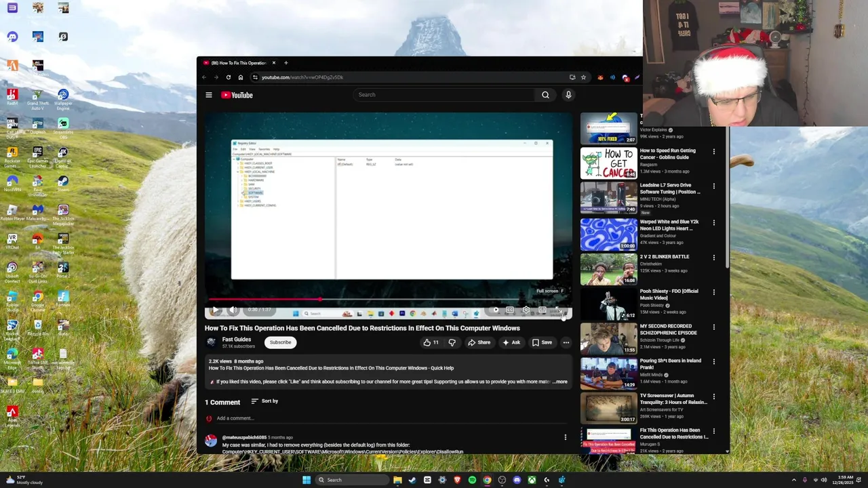Open the YouTube hamburger guide menu
Image resolution: width=868 pixels, height=488 pixels.
[209, 95]
